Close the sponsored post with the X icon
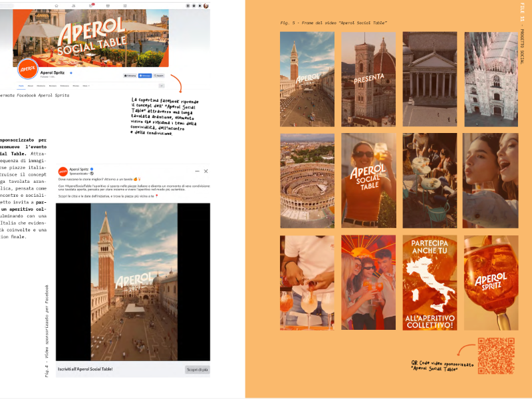The height and width of the screenshot is (399, 532). point(206,172)
